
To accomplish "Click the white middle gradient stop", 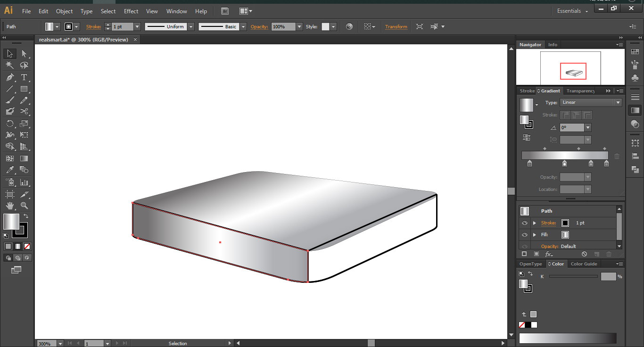I will coord(564,164).
